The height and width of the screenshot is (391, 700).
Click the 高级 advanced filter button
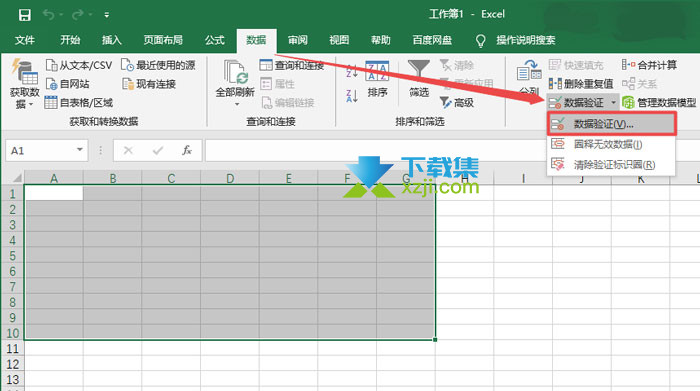[456, 103]
